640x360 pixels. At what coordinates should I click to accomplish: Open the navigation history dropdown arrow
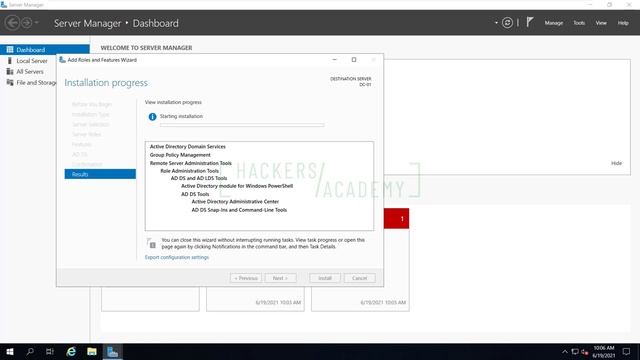[36, 22]
